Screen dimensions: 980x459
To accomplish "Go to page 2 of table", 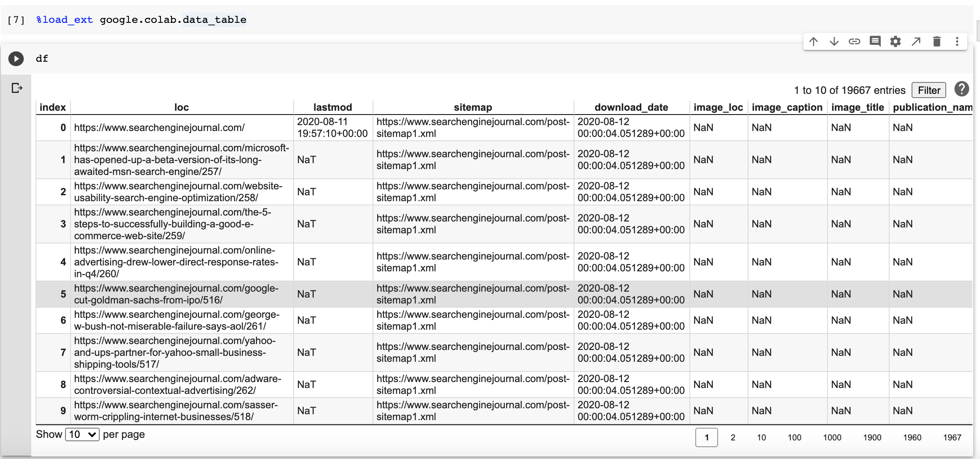I will pyautogui.click(x=733, y=437).
